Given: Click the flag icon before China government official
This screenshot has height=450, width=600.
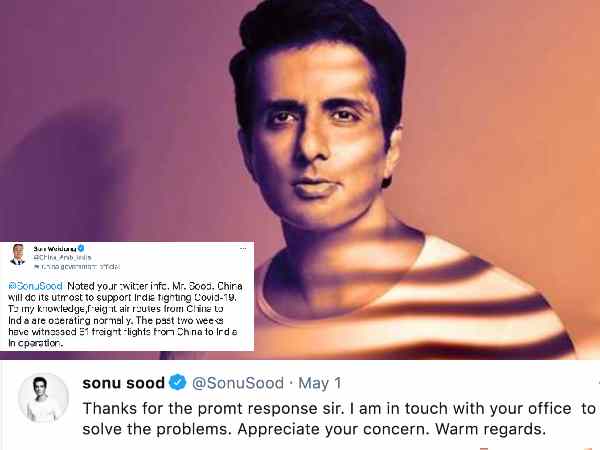Looking at the screenshot, I should [x=36, y=266].
